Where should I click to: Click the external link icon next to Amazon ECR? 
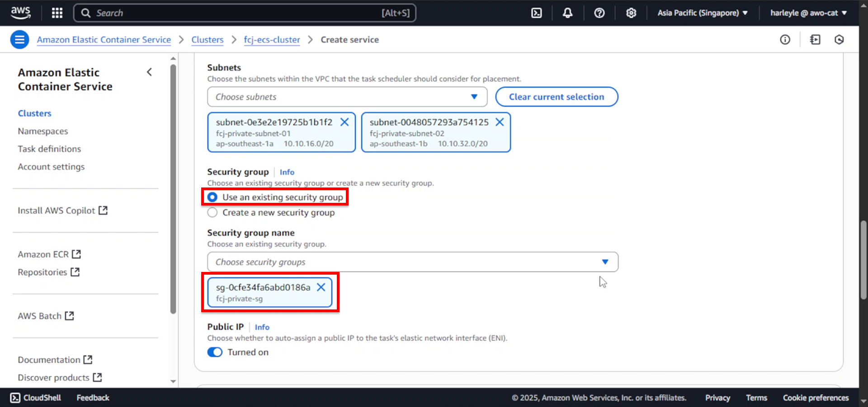click(76, 254)
